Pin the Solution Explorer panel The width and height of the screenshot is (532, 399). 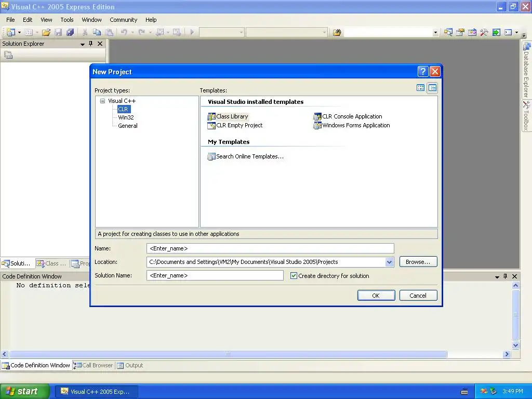(90, 44)
